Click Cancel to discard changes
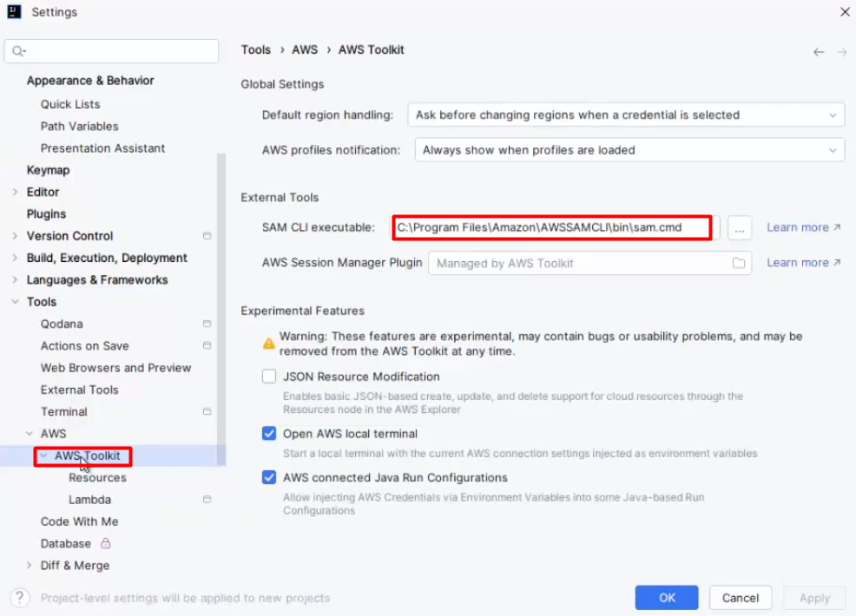The image size is (856, 616). click(x=741, y=598)
